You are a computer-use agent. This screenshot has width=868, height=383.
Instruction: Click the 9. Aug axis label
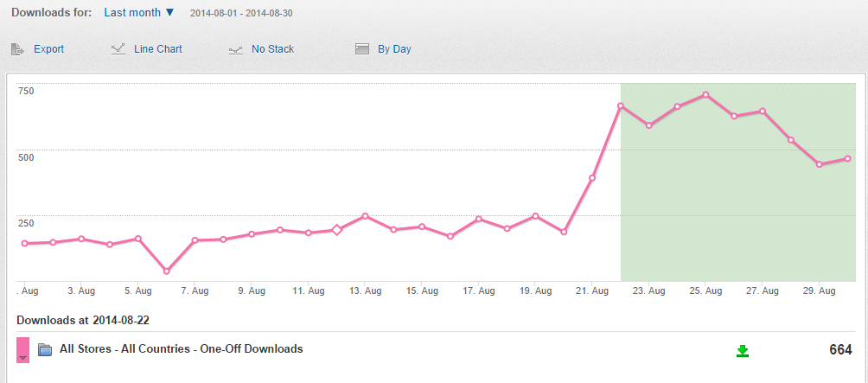pyautogui.click(x=252, y=290)
